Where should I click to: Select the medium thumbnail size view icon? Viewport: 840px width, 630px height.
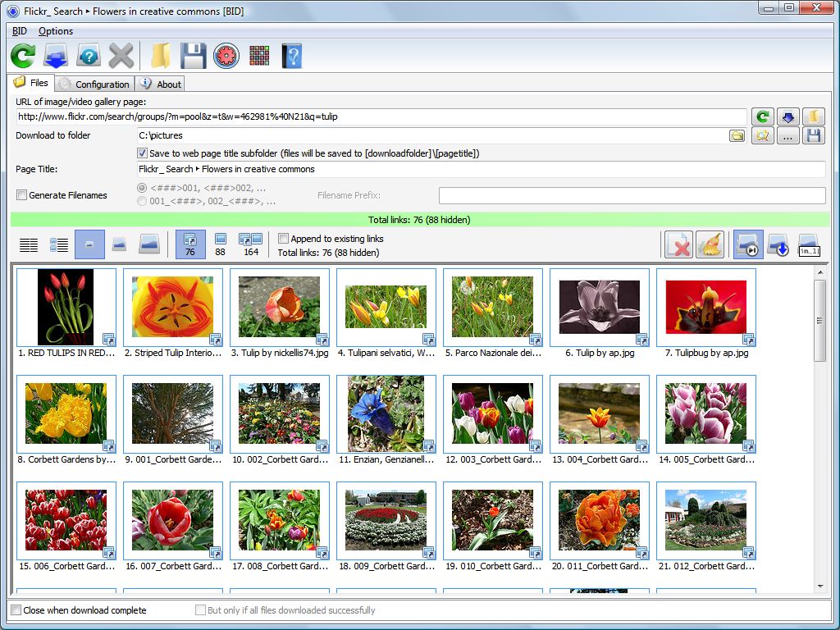[119, 244]
